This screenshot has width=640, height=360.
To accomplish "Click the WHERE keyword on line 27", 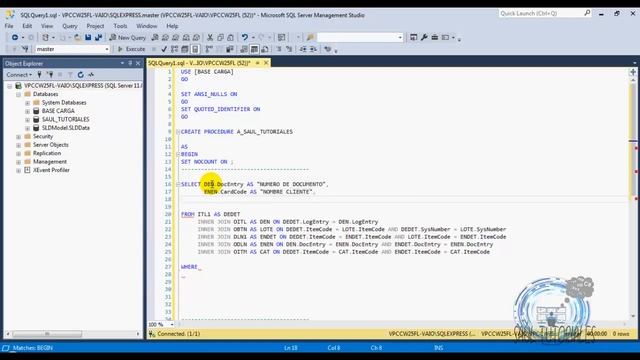I will point(189,267).
